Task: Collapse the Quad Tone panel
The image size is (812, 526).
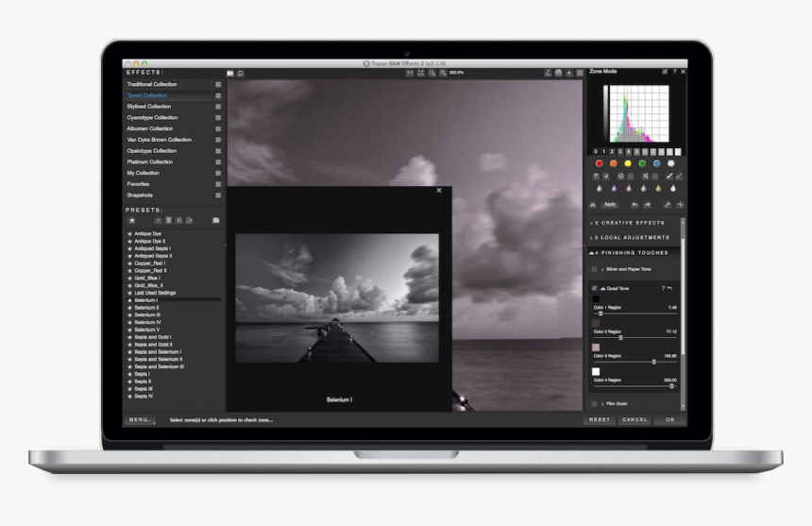Action: [602, 288]
